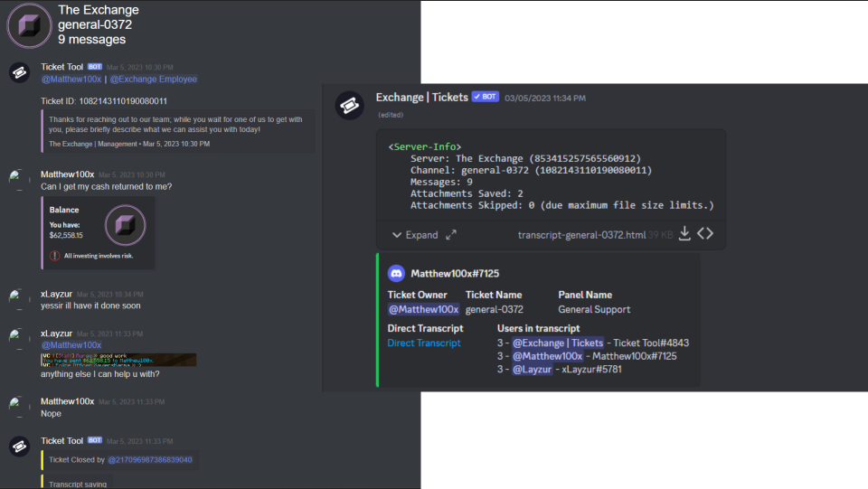Click @Matthew100x mention in xLayzur's message
868x489 pixels.
pos(71,344)
